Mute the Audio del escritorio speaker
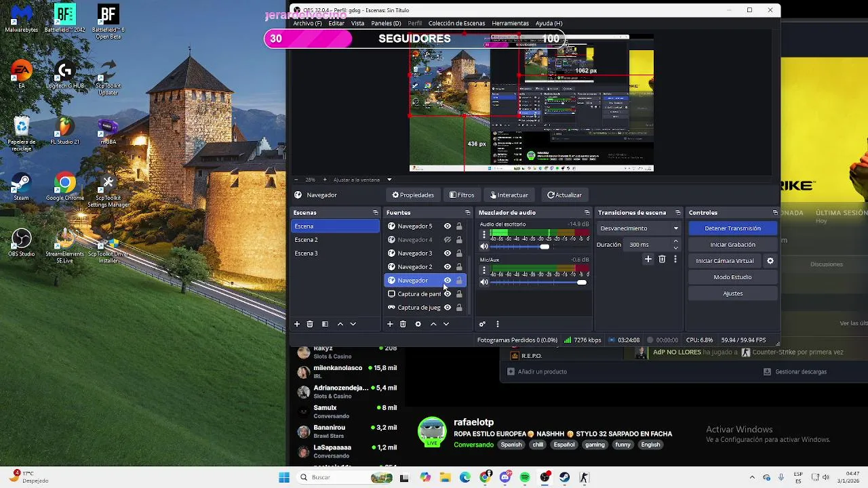Viewport: 868px width, 488px height. coord(484,247)
